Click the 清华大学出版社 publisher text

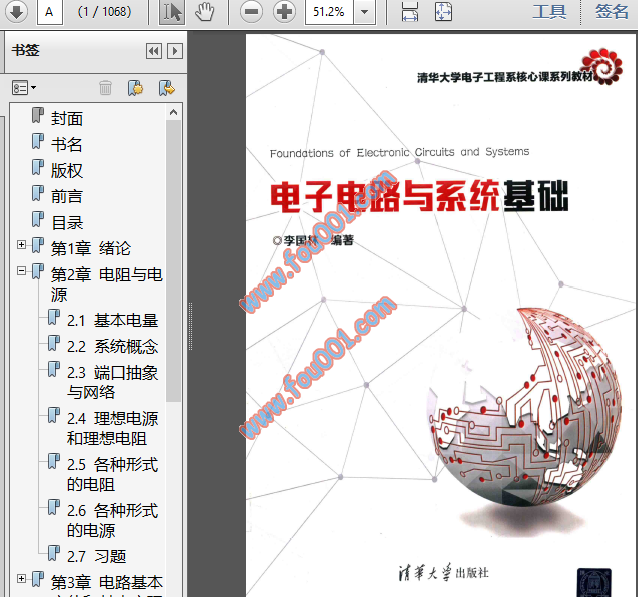443,572
